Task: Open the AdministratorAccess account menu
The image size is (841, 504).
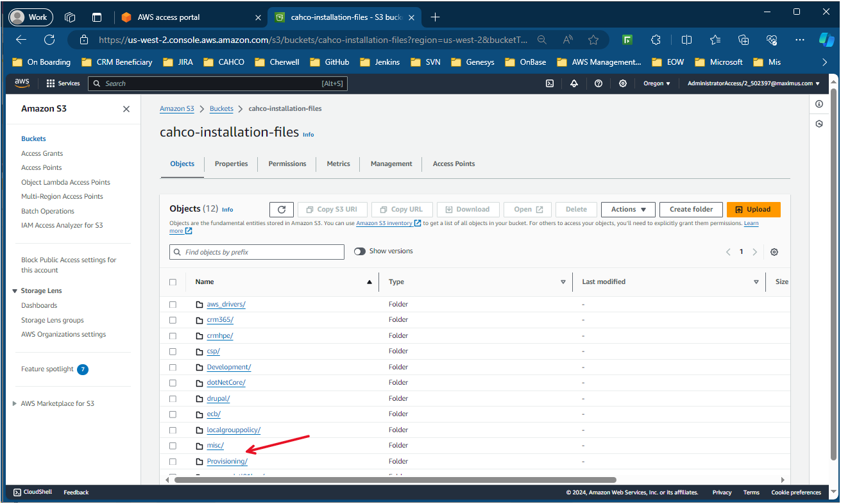Action: (754, 83)
